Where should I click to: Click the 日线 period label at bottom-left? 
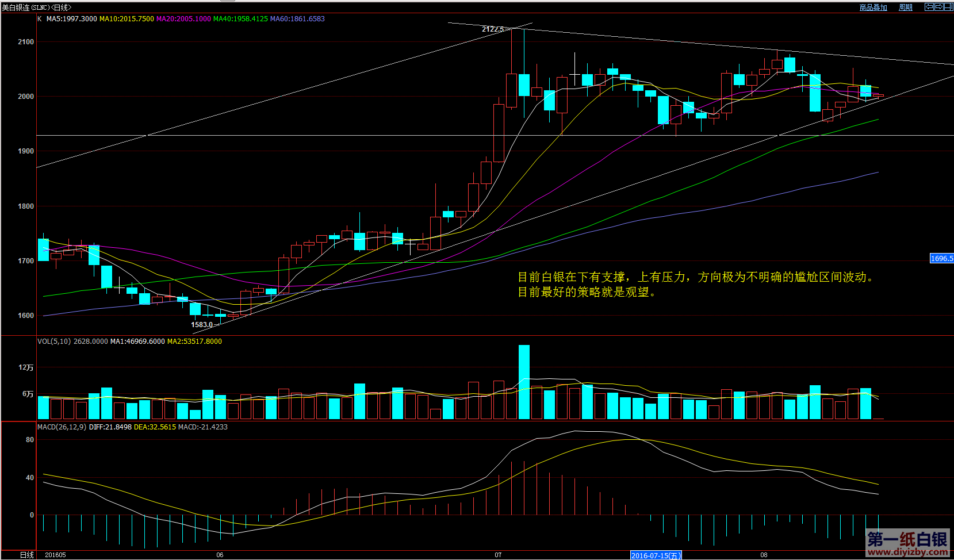click(x=26, y=555)
